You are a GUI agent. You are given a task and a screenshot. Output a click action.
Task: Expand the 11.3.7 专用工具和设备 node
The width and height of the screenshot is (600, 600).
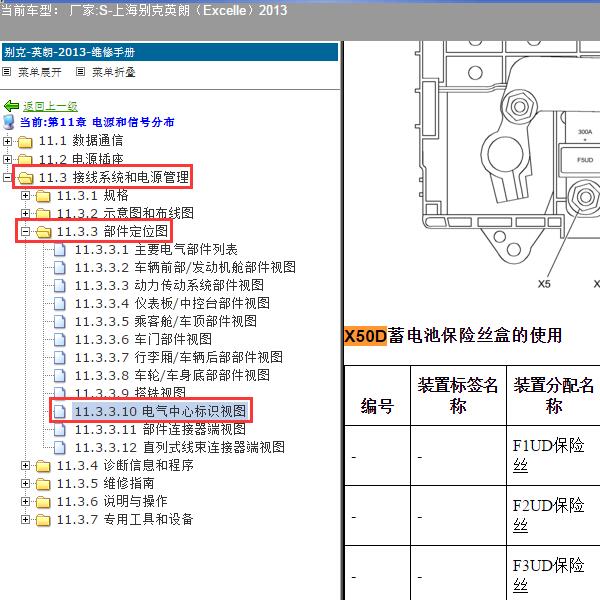point(25,519)
